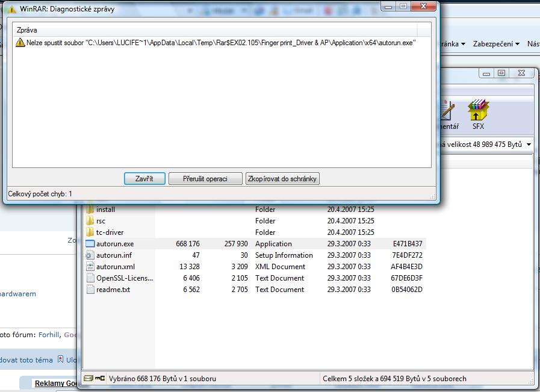Open the Zabezpečení menu in browser
The height and width of the screenshot is (392, 540).
[x=496, y=44]
